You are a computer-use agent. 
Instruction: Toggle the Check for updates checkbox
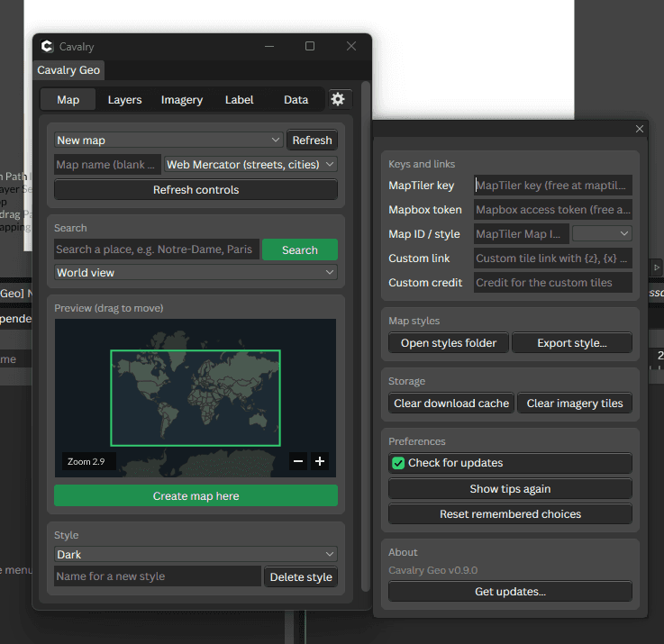point(398,463)
